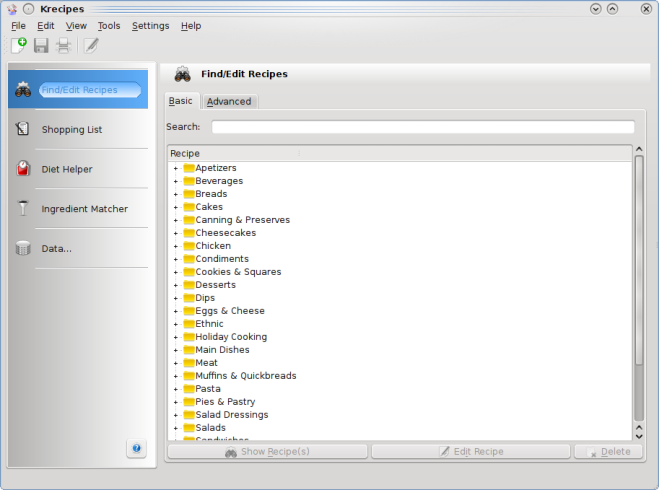Screen dimensions: 659x490
Task: Expand the Canning & Preserves category
Action: 176,220
